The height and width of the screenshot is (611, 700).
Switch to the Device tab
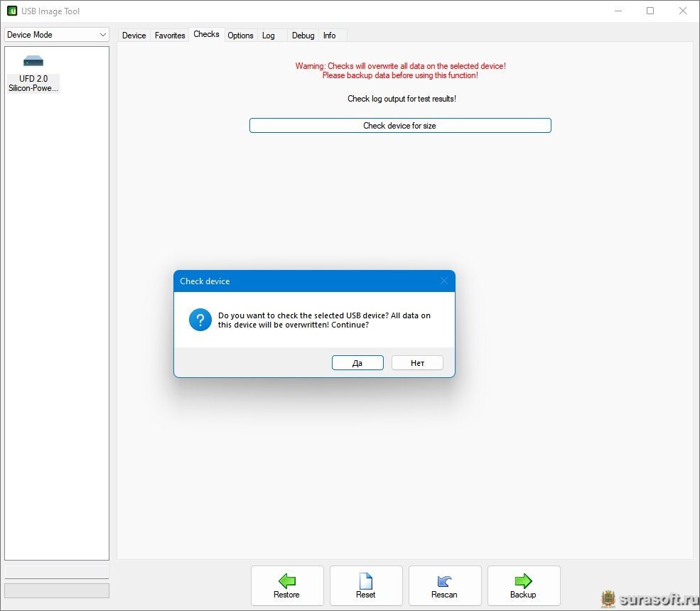pyautogui.click(x=134, y=36)
